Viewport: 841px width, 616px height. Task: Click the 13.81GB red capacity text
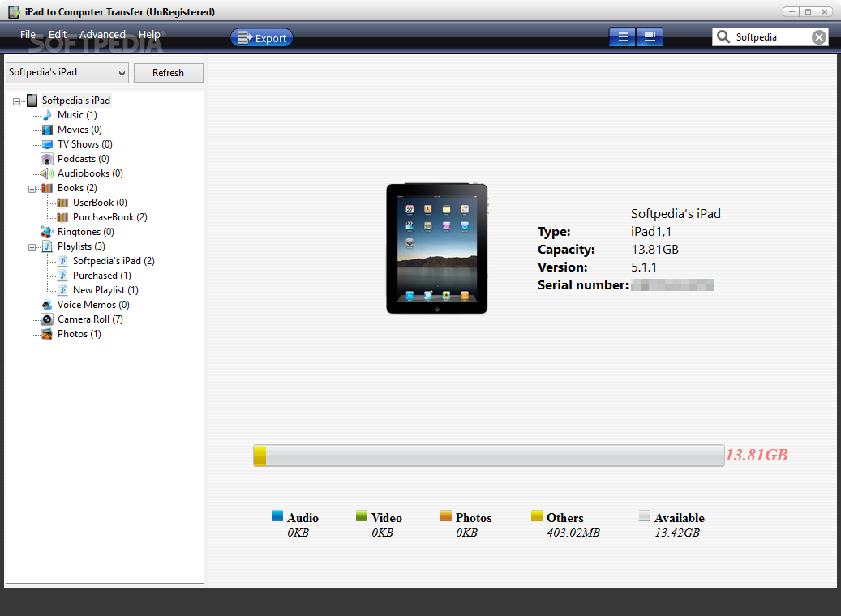point(757,456)
